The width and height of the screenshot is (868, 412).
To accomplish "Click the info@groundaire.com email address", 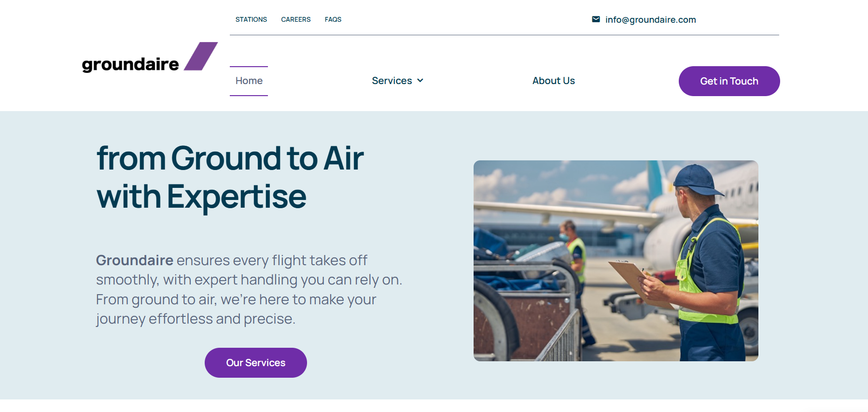I will (x=650, y=20).
